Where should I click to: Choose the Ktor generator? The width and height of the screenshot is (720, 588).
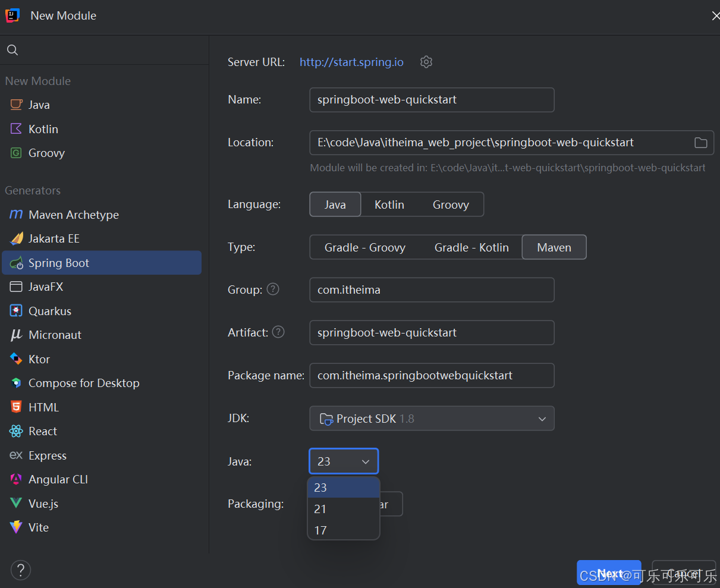[x=38, y=359]
